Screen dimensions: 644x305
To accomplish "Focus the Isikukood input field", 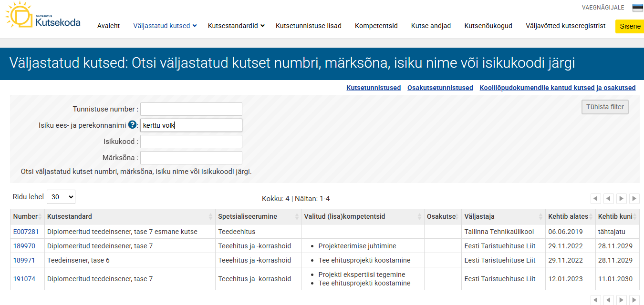I will 191,142.
